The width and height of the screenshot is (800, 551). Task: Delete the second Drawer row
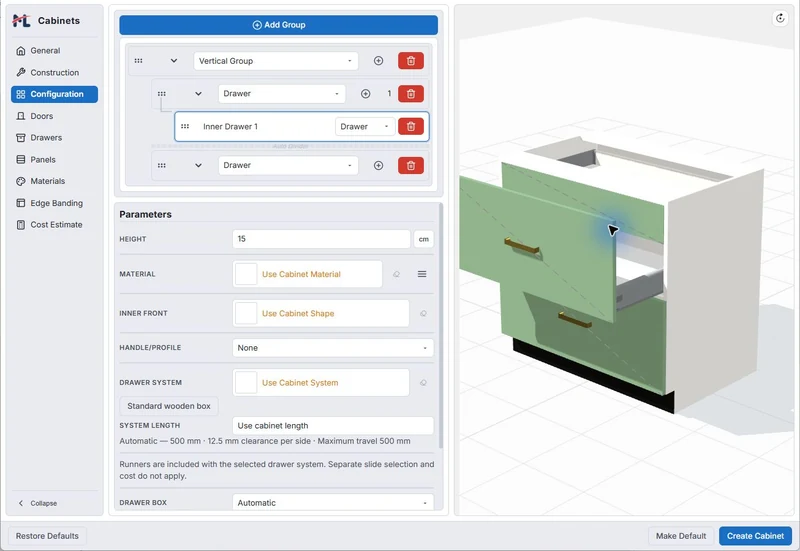[411, 165]
